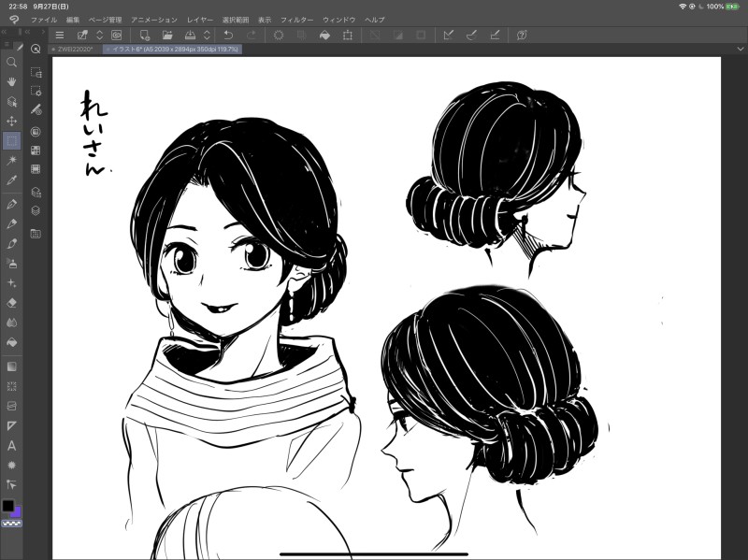Open the ページ管理 menu
748x560 pixels.
tap(106, 20)
